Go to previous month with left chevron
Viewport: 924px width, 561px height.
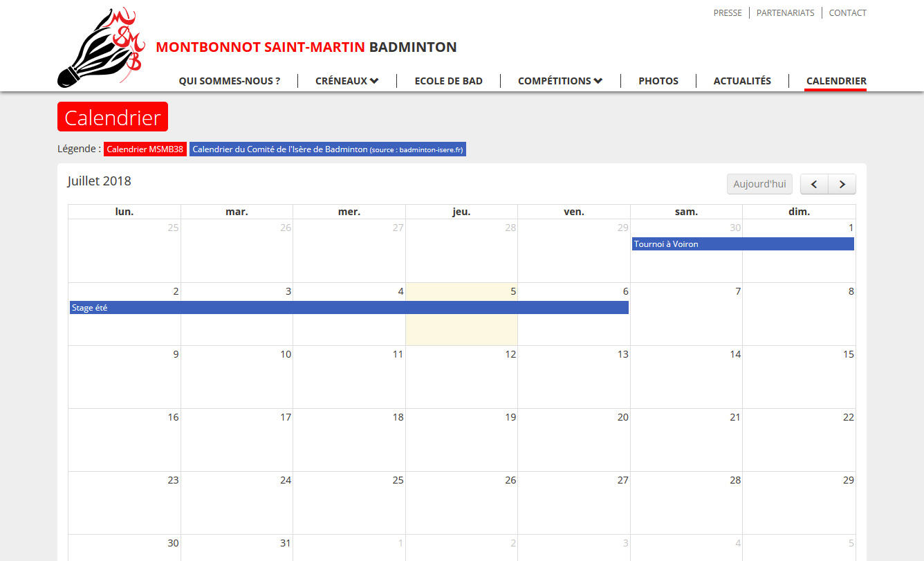(814, 184)
